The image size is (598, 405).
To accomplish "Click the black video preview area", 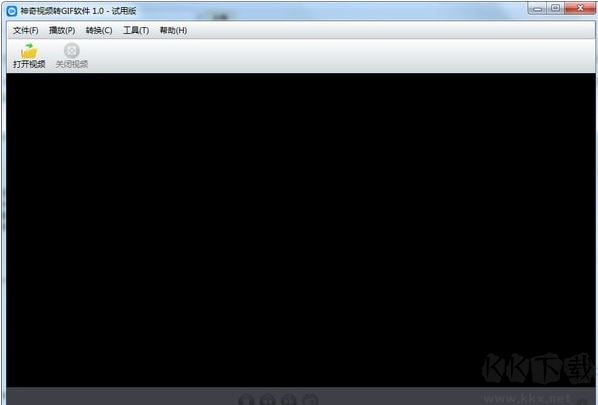I will [x=301, y=230].
